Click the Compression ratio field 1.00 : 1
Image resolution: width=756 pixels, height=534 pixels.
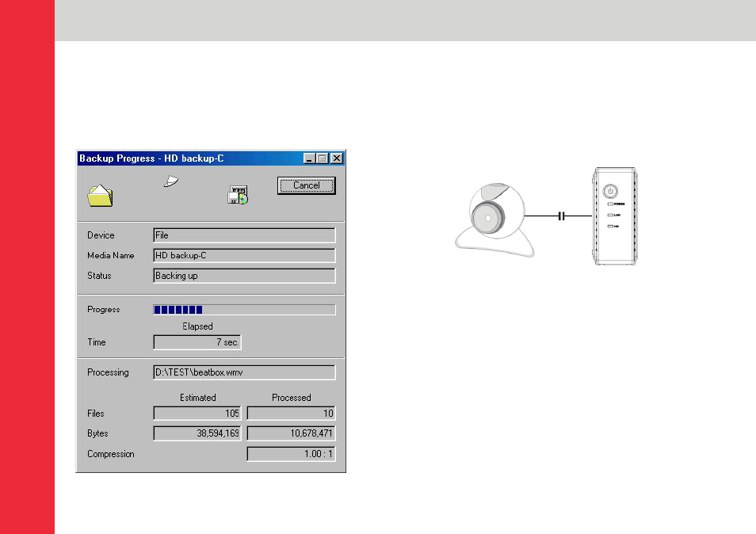tap(291, 453)
